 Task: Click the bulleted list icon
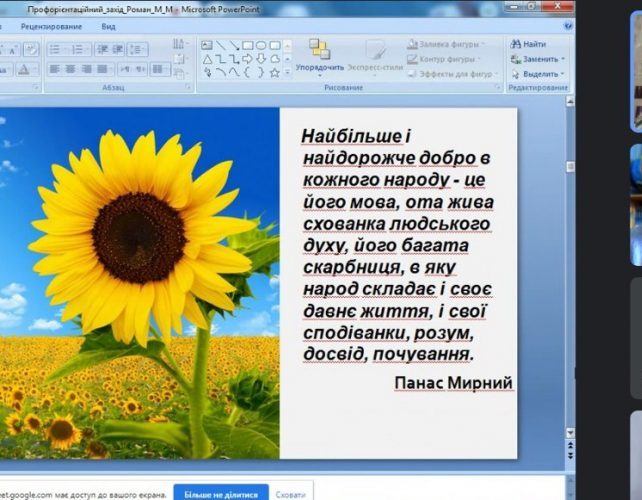tap(55, 47)
